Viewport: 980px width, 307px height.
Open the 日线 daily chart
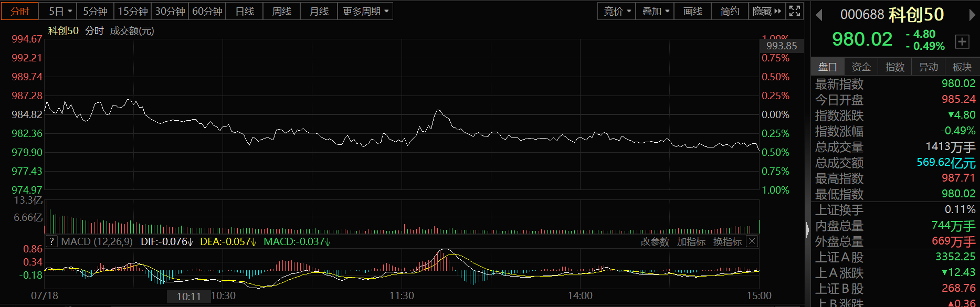click(245, 11)
